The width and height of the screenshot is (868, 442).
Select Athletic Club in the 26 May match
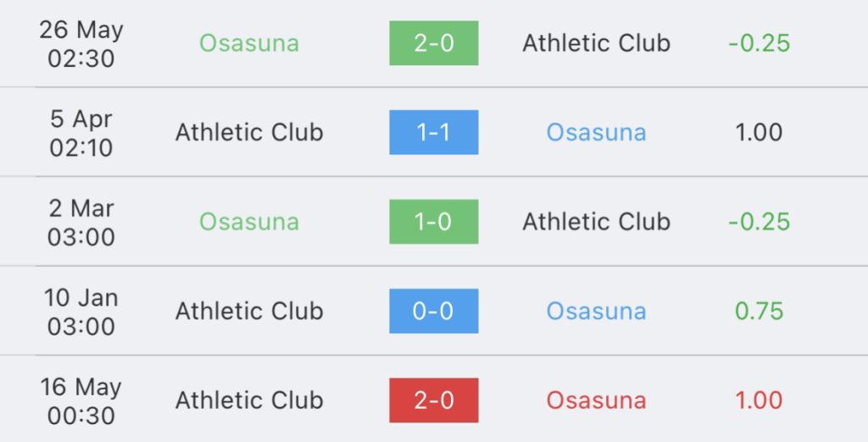point(596,43)
